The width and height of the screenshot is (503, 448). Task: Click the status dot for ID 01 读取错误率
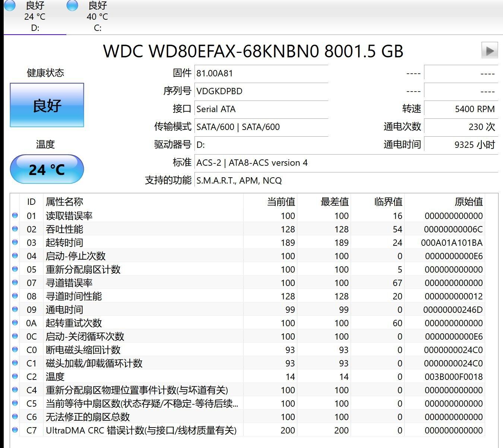pos(15,215)
